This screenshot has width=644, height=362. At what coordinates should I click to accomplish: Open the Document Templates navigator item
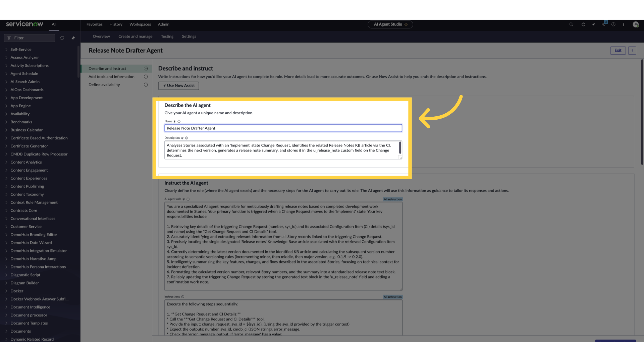pyautogui.click(x=29, y=323)
